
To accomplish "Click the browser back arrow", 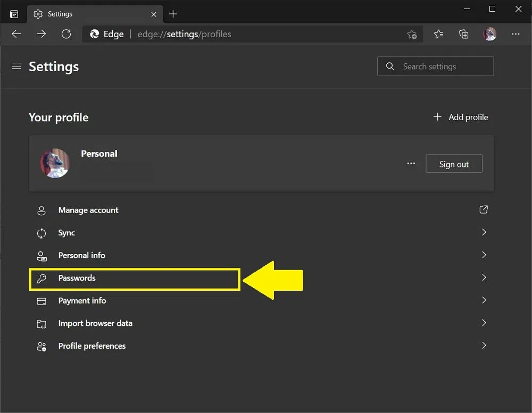I will tap(16, 33).
